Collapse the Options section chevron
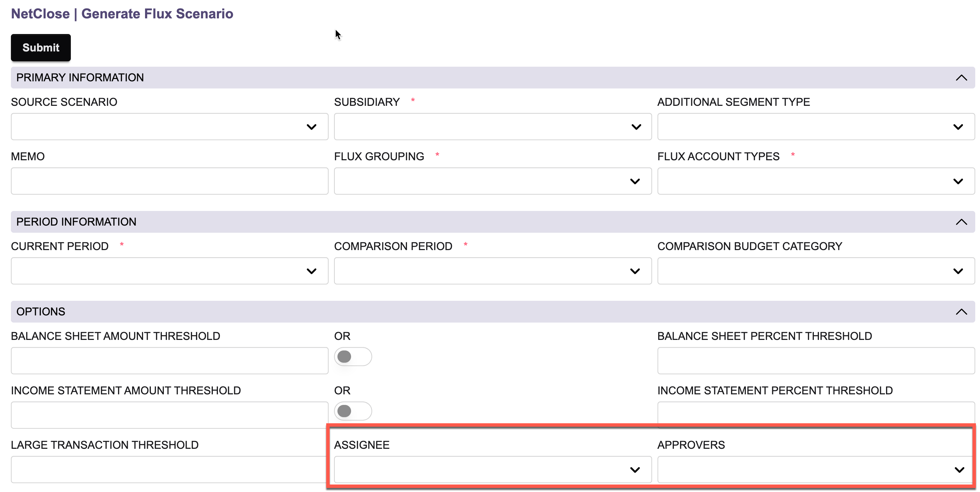 (961, 312)
